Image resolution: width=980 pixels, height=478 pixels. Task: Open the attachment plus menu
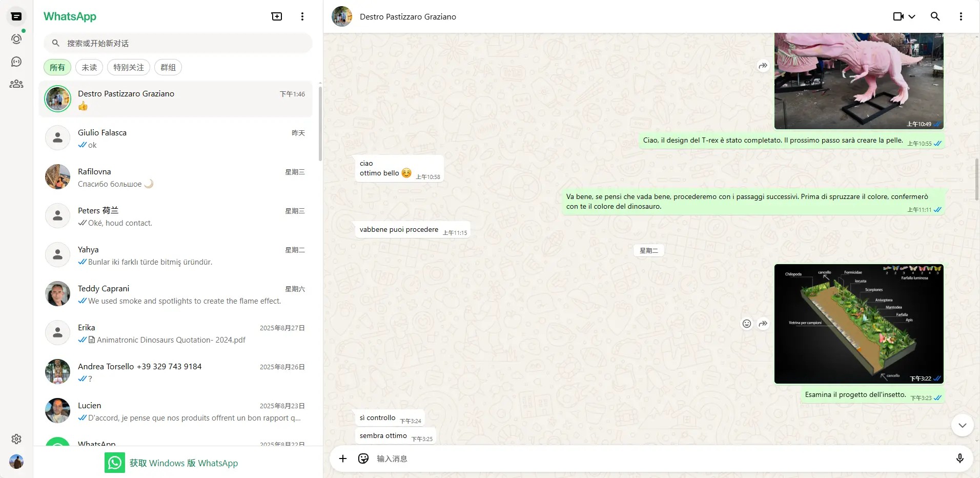pyautogui.click(x=343, y=459)
